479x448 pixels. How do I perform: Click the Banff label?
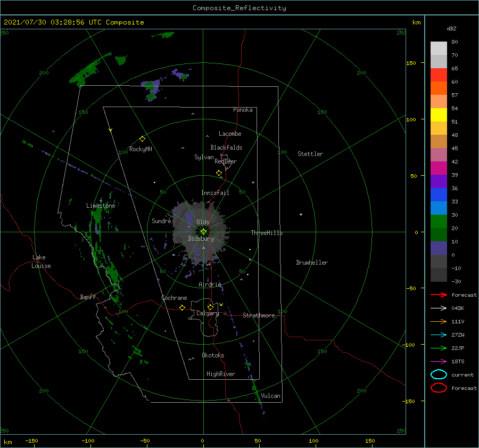pos(88,297)
